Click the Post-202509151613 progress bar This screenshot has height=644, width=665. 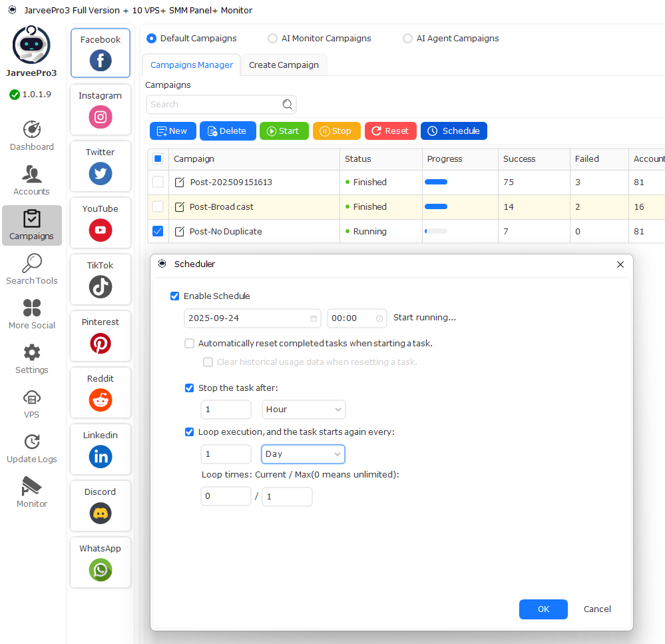click(x=436, y=182)
